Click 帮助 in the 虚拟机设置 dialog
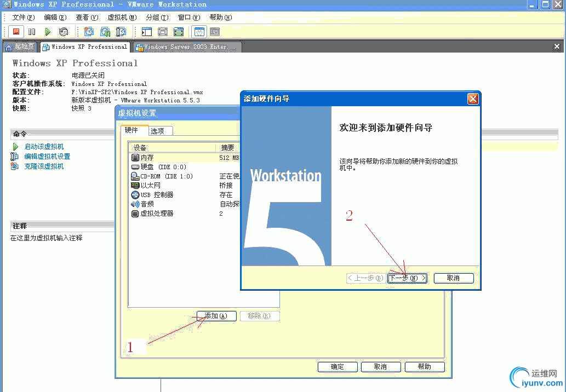 coord(425,367)
